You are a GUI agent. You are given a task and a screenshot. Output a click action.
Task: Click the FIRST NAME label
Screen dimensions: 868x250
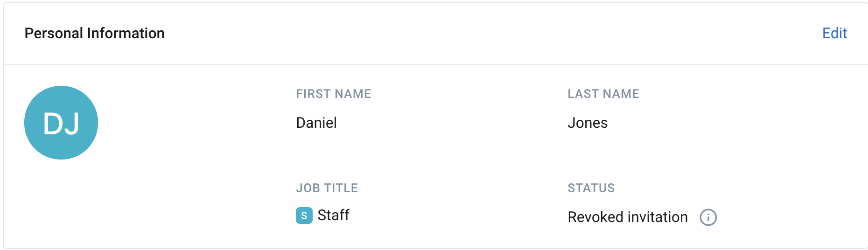tap(334, 94)
